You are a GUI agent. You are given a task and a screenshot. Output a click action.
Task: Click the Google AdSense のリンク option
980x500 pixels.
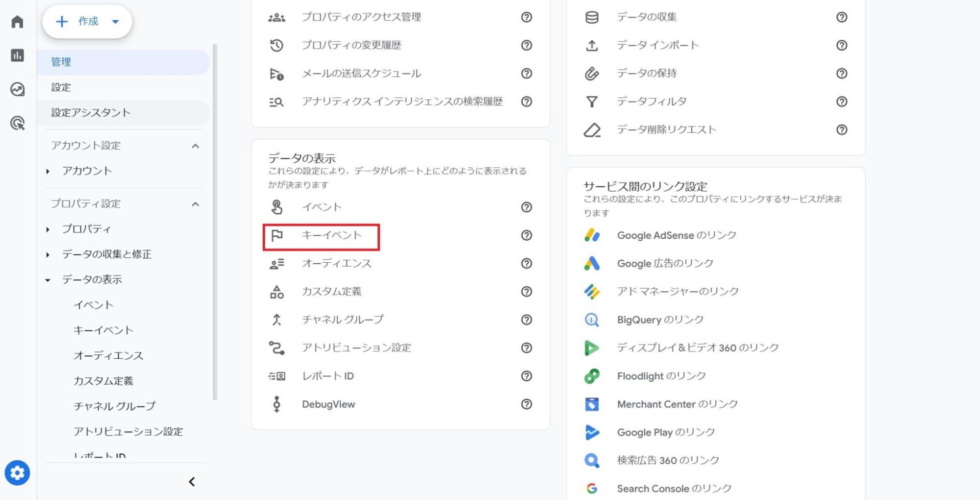(x=676, y=235)
